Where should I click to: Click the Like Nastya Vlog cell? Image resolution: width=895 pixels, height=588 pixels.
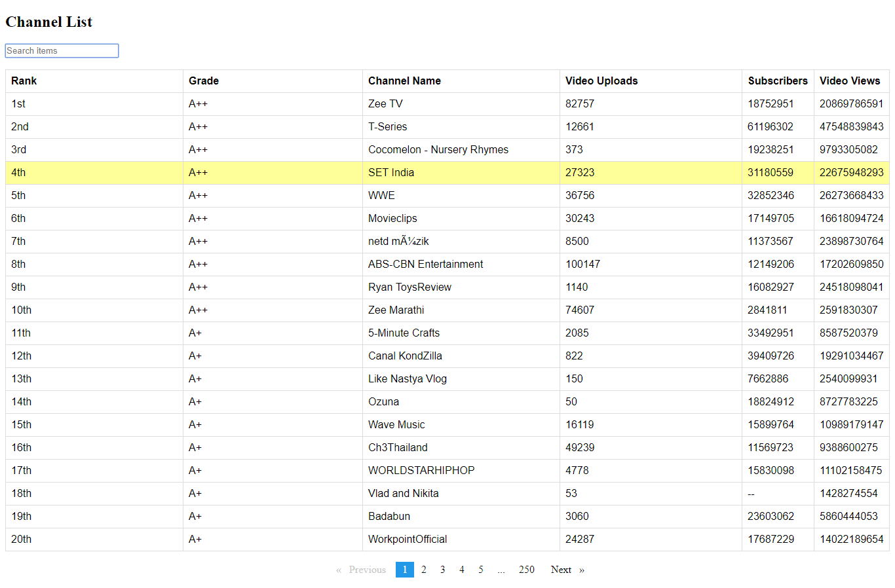point(461,379)
